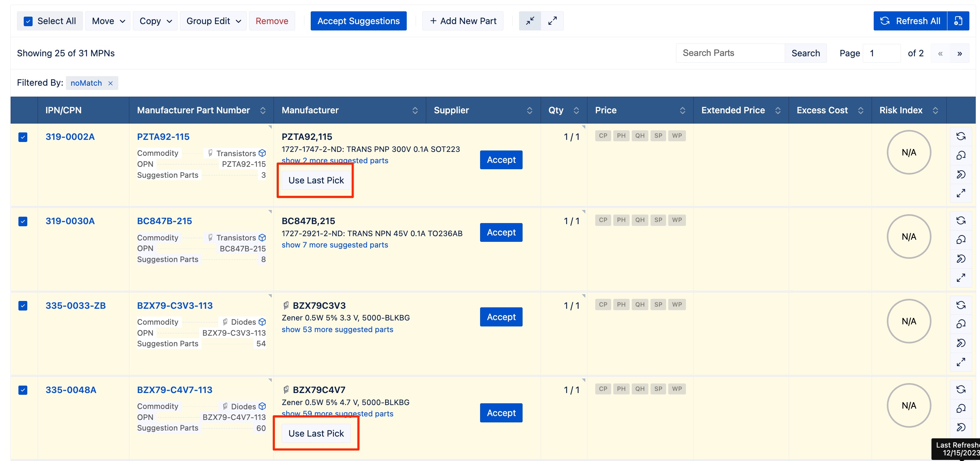
Task: Click the third action icon in row 335-0033-ZB
Action: click(961, 343)
